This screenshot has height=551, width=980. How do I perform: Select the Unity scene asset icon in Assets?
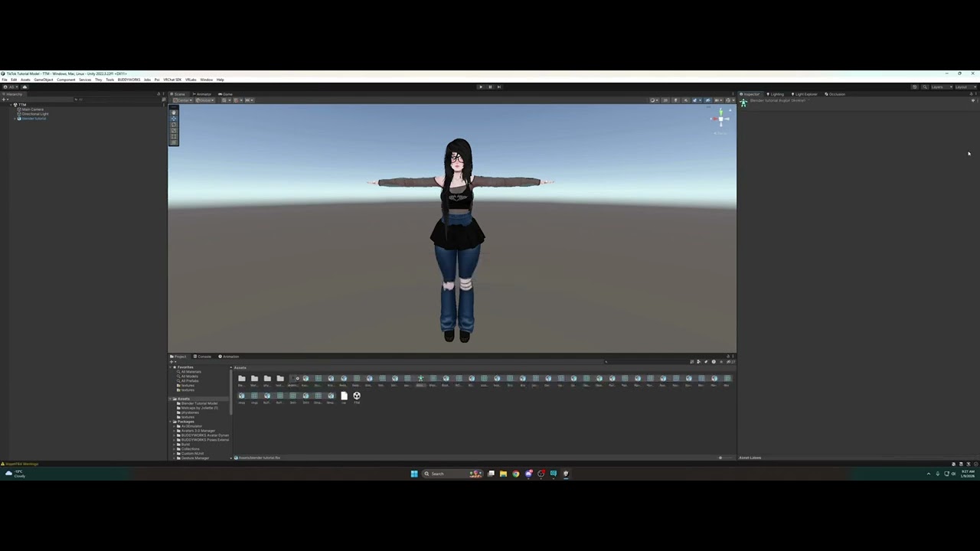point(357,396)
